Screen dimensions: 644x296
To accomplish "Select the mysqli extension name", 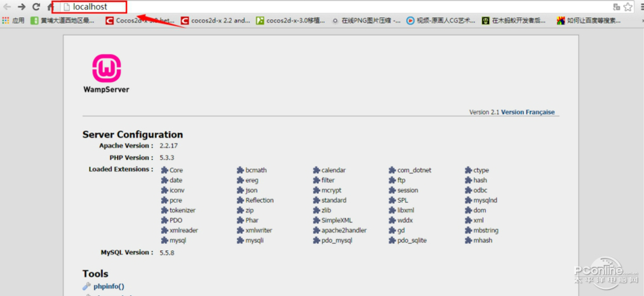I will click(255, 241).
